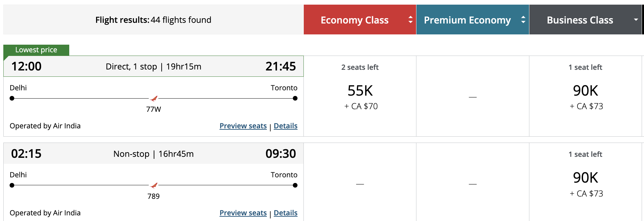Select the Business Class column header
Viewport: 644px width, 221px height.
point(580,20)
